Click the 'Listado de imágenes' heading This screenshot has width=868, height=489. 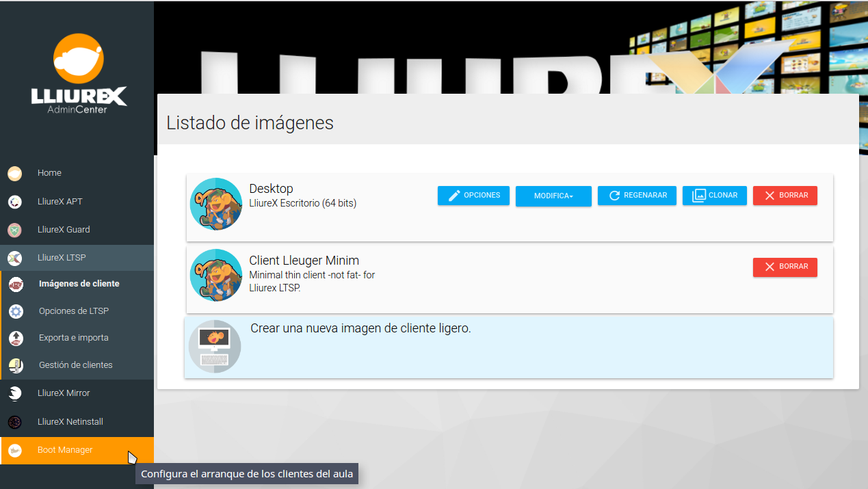point(250,123)
